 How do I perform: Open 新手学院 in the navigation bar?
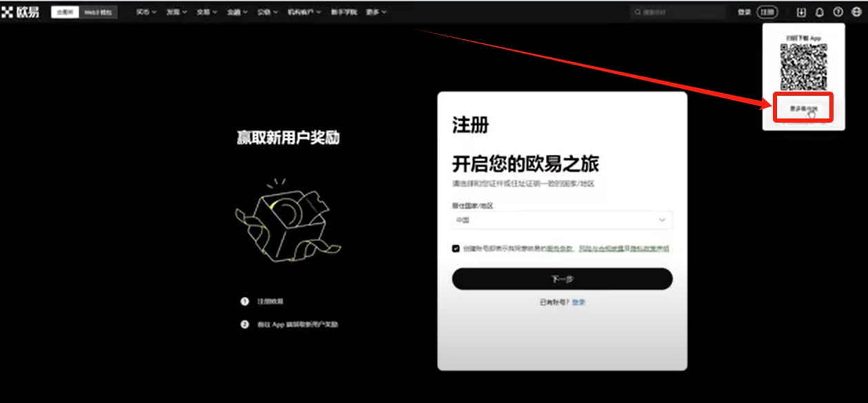(344, 12)
